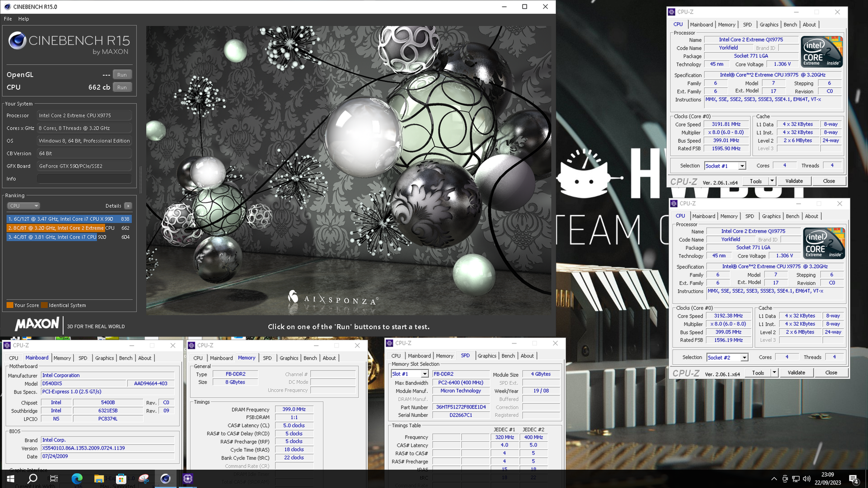Click the Info input field in Cinebench

pyautogui.click(x=85, y=179)
